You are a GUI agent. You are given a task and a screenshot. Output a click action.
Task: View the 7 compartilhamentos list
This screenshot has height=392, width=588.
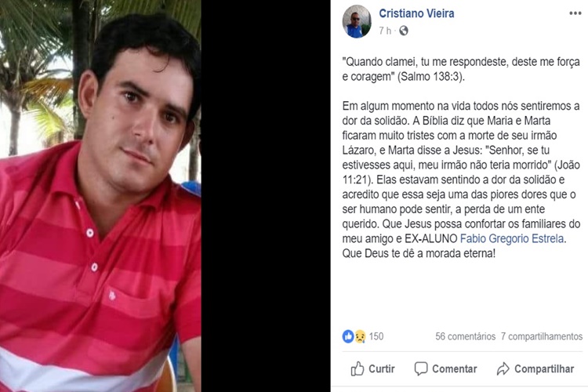542,336
